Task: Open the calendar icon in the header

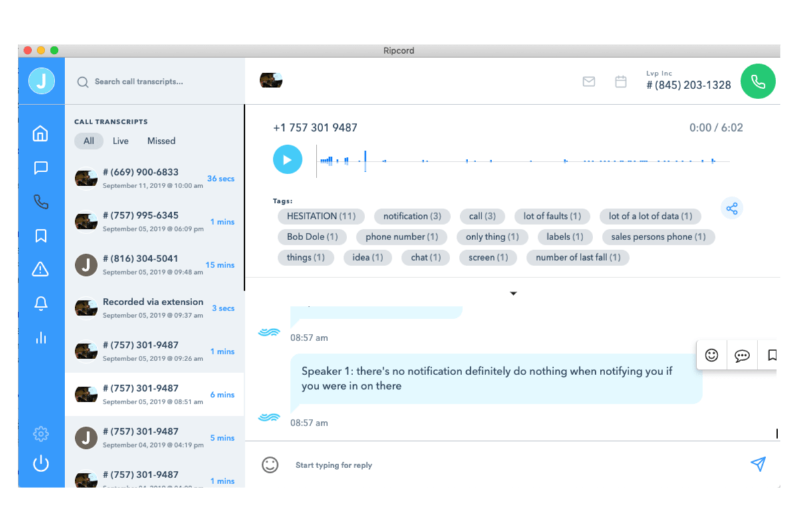Action: pyautogui.click(x=620, y=82)
